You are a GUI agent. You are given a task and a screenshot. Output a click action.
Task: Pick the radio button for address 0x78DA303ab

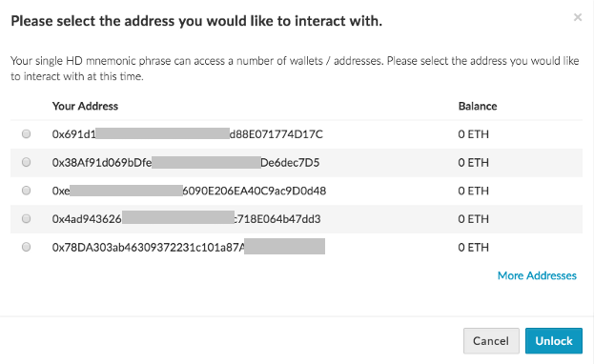(26, 247)
